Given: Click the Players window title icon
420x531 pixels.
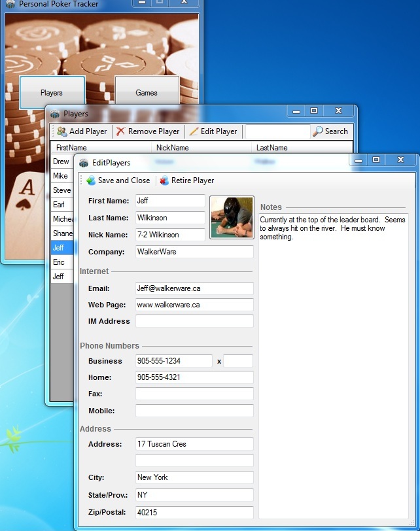Looking at the screenshot, I should coord(55,114).
